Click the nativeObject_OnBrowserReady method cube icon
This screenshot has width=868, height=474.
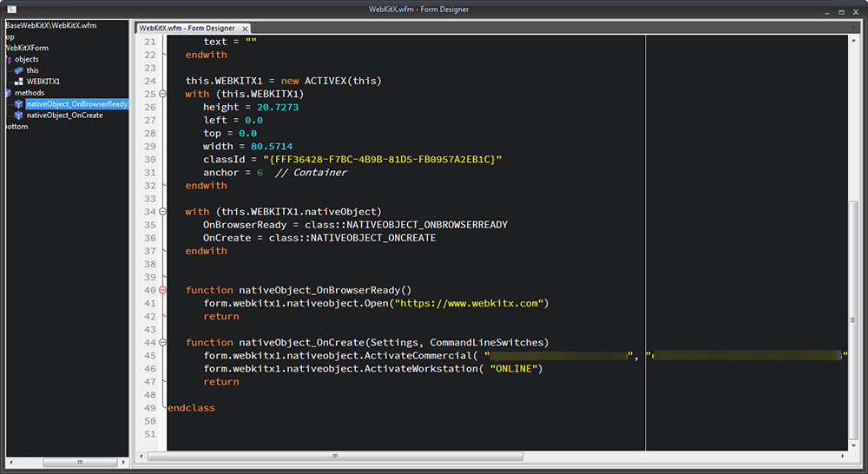(x=19, y=104)
